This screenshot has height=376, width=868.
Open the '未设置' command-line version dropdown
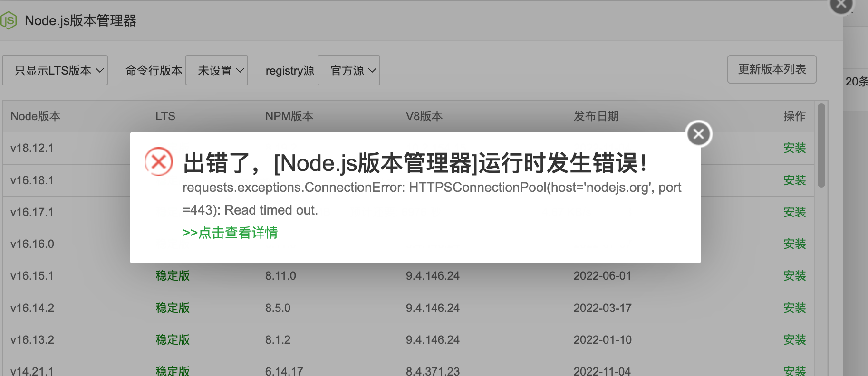point(217,70)
